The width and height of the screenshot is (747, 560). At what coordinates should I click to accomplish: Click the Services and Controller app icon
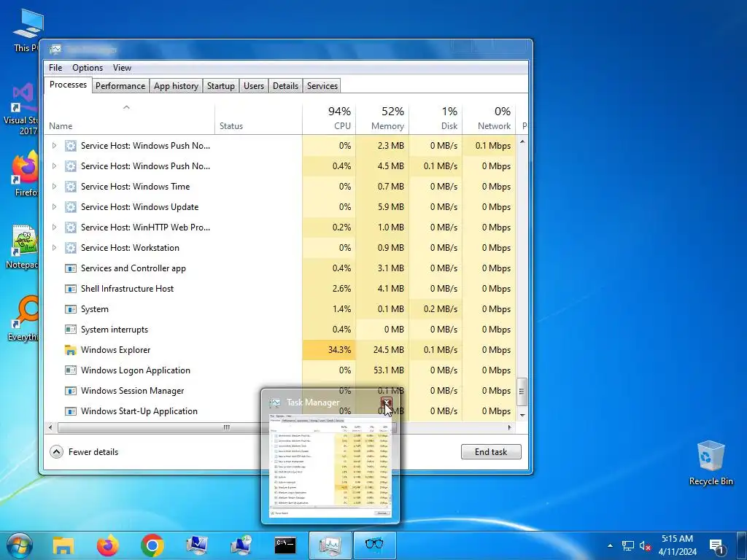[x=71, y=268]
